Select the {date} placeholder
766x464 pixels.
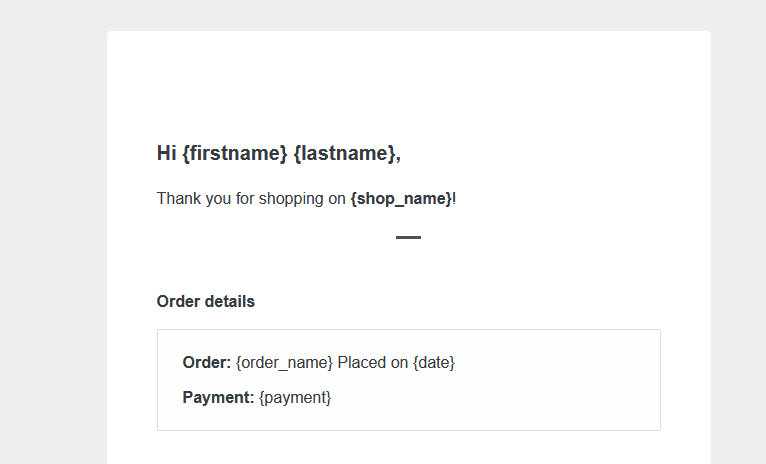[434, 362]
